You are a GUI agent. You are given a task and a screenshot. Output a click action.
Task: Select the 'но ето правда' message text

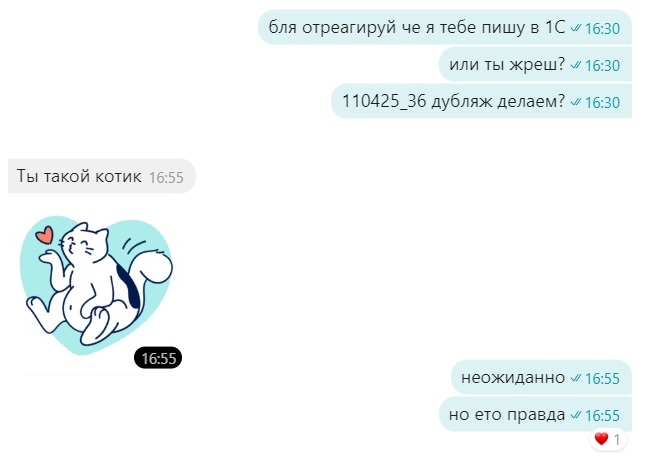coord(507,414)
